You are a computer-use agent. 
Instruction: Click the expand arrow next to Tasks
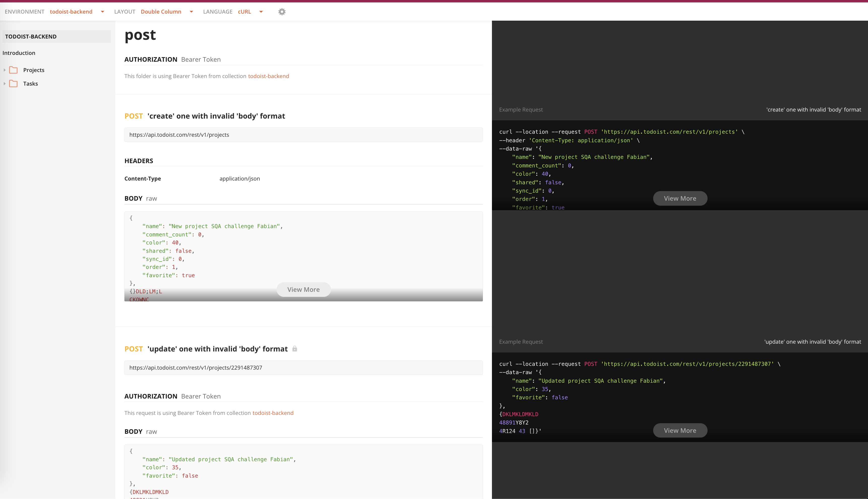(x=5, y=84)
